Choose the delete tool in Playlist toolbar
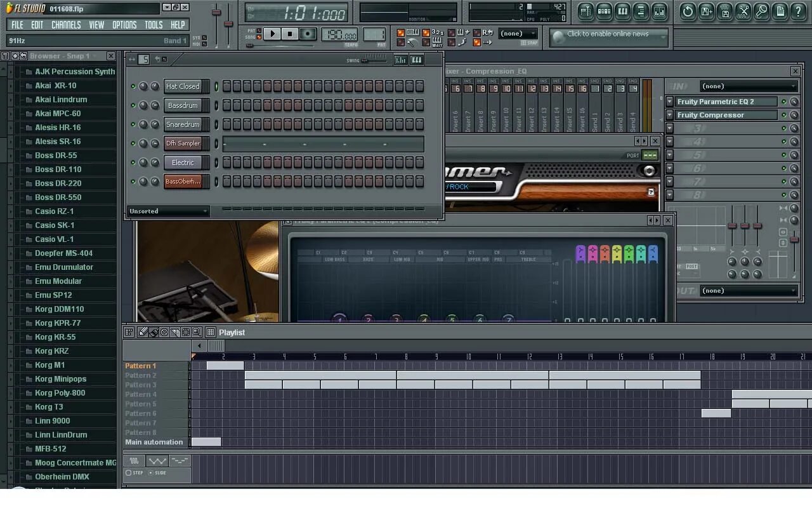This screenshot has width=812, height=508. point(164,332)
